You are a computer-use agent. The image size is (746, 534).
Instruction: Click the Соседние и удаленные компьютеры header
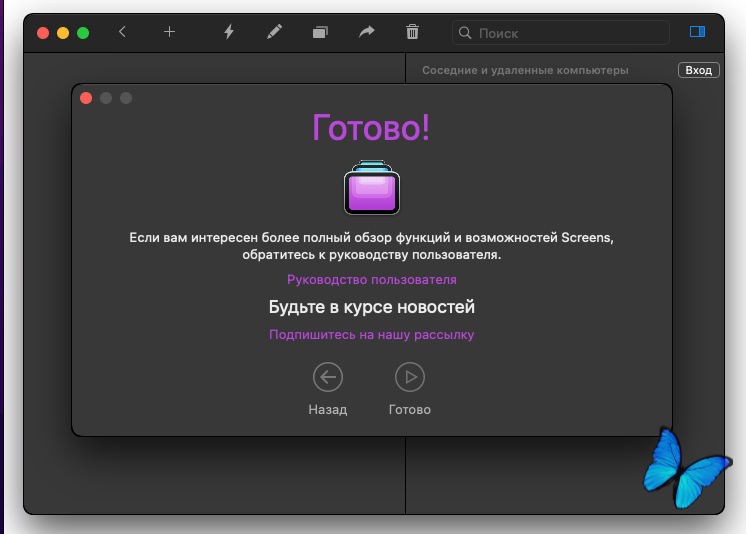pos(525,70)
